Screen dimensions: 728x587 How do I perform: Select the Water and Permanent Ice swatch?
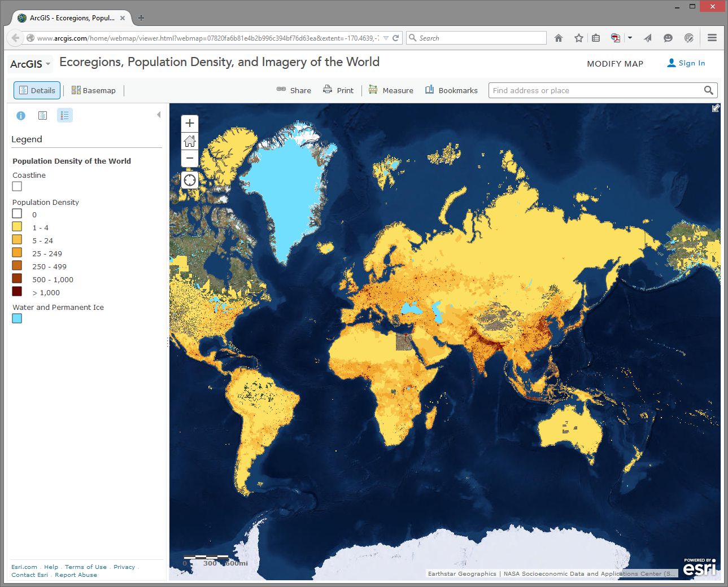click(16, 318)
